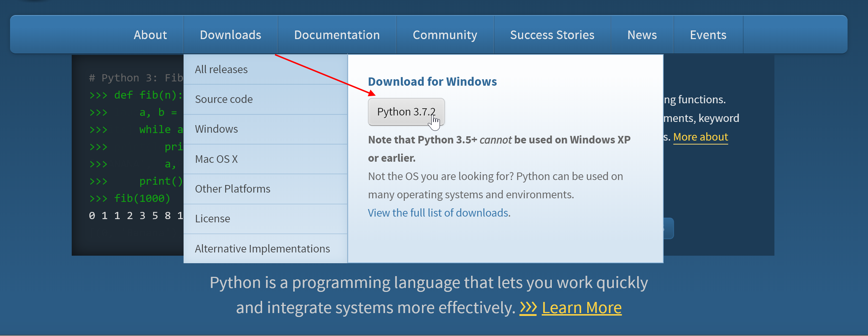868x336 pixels.
Task: Open Other Platforms entry
Action: [x=265, y=189]
